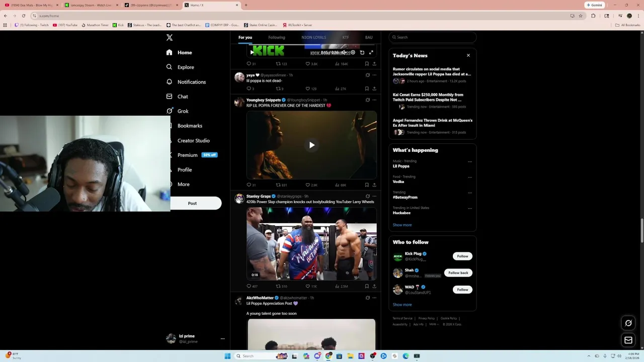Screen dimensions: 644x362
Task: Expand the More menu in sidebar
Action: click(183, 184)
